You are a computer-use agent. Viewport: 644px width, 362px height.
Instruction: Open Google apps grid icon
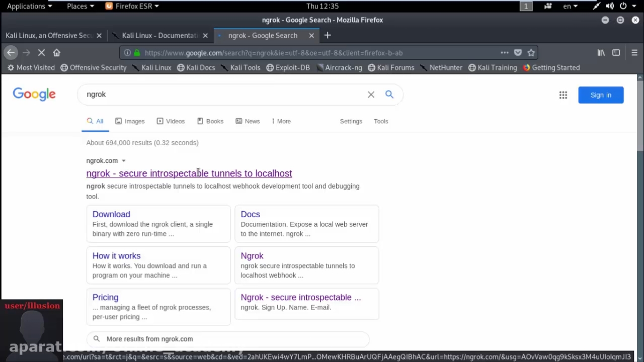point(563,95)
